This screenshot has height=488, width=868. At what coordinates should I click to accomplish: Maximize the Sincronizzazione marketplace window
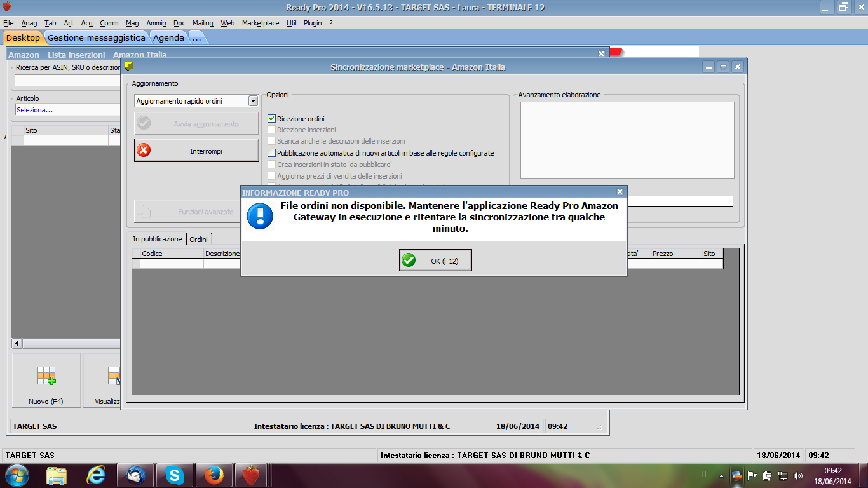click(x=723, y=67)
